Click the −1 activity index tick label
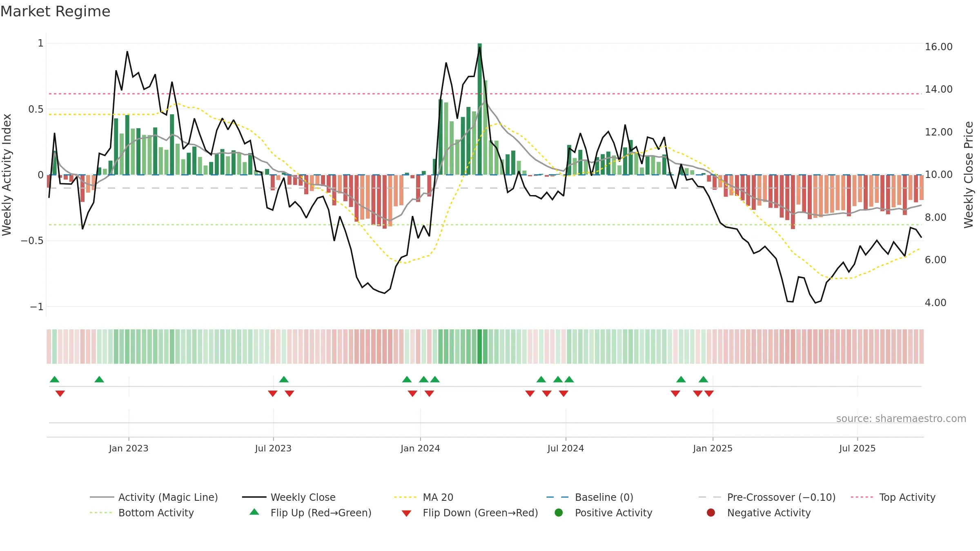 (37, 307)
